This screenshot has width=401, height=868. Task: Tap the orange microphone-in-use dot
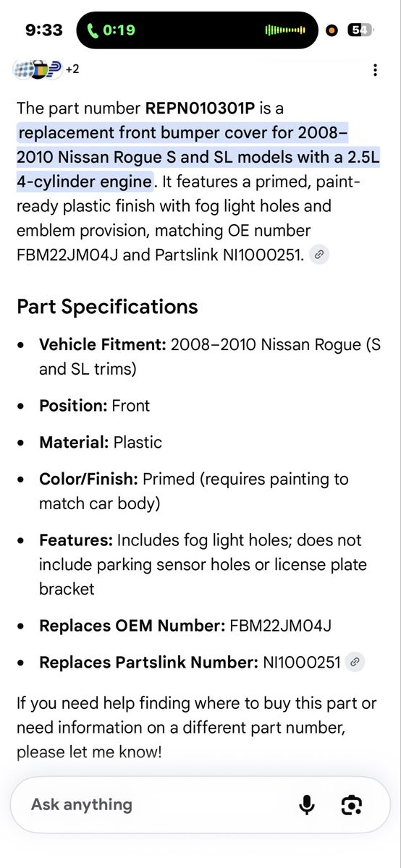[x=332, y=30]
